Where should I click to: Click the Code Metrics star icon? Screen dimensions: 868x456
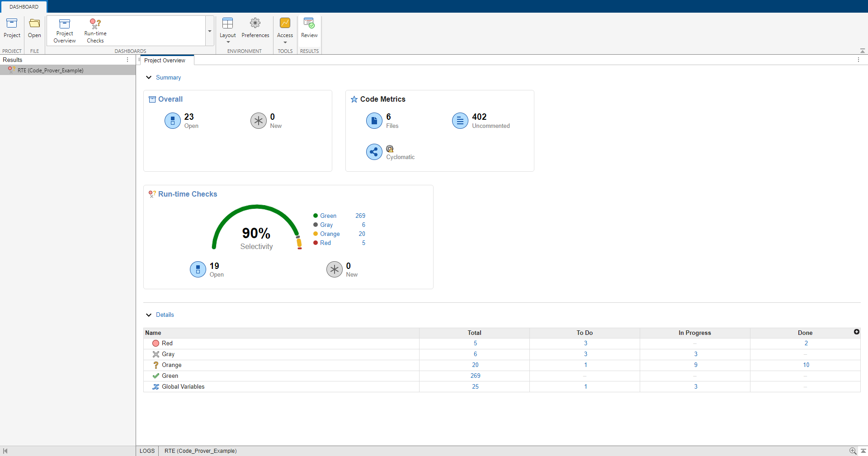click(354, 99)
